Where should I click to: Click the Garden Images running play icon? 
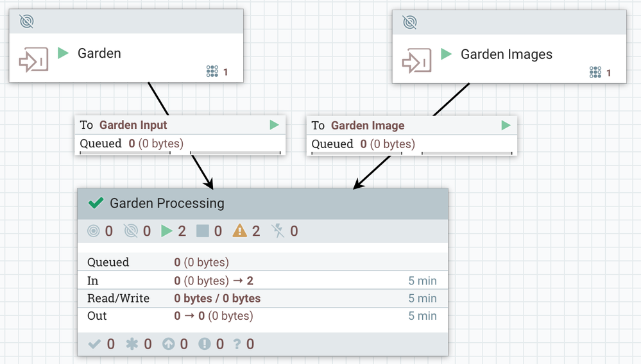(x=446, y=54)
